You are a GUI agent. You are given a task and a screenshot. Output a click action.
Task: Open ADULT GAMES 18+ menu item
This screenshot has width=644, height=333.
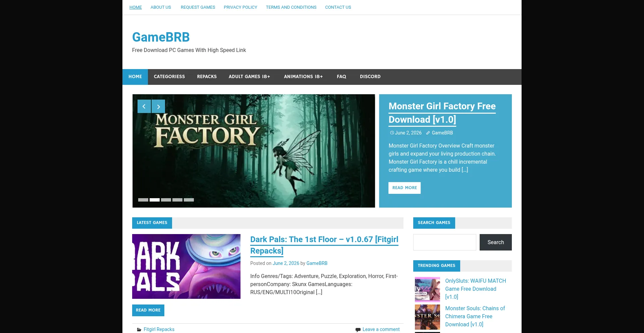point(250,77)
